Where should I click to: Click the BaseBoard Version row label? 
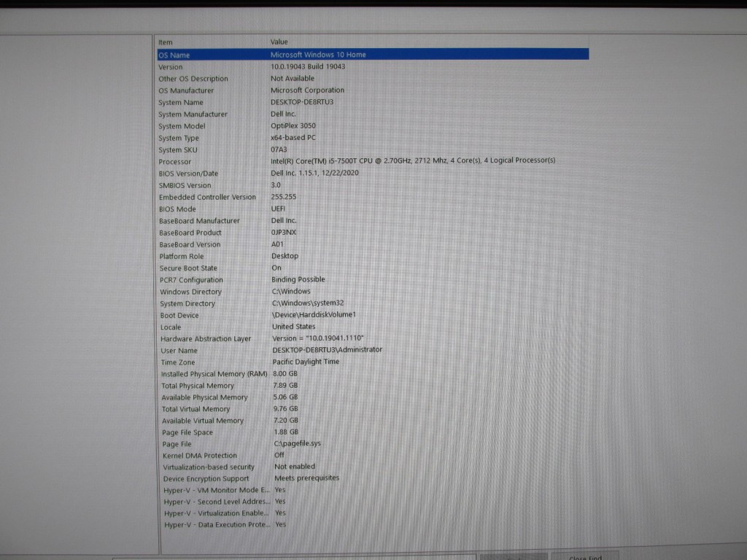190,244
